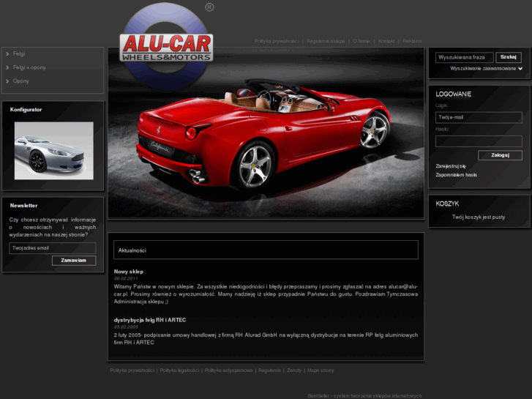Screen dimensions: 532x399
Task: Open the Reklama page
Action: coord(412,41)
